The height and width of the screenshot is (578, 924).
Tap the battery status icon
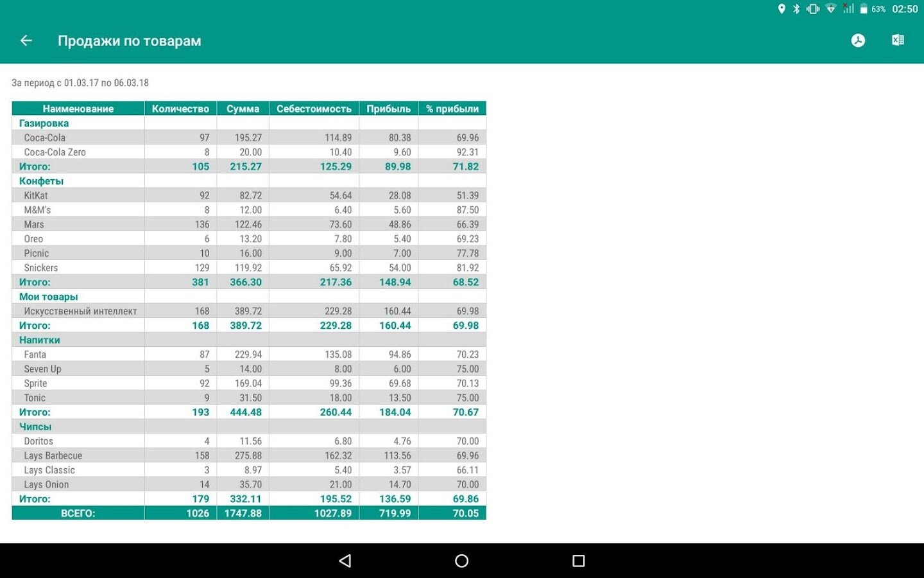(x=864, y=9)
